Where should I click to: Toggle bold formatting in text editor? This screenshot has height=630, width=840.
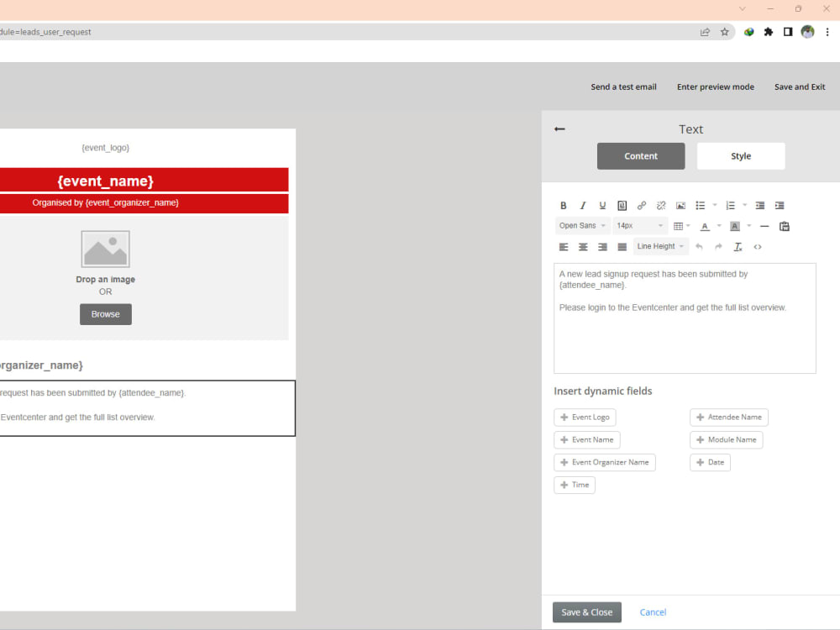(x=563, y=206)
